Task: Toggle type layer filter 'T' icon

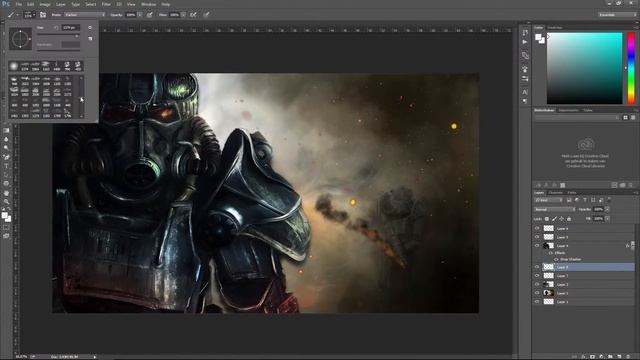Action: tap(585, 200)
